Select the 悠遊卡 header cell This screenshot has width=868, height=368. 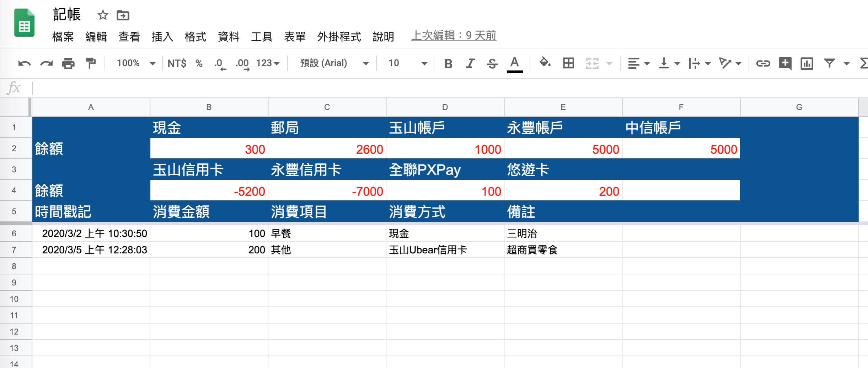[x=563, y=169]
